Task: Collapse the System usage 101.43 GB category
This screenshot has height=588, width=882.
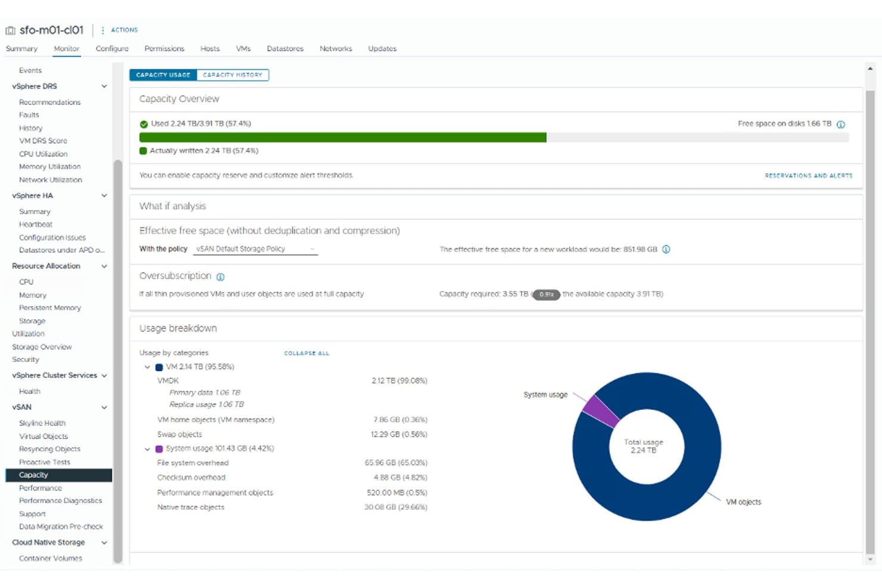Action: pyautogui.click(x=147, y=449)
